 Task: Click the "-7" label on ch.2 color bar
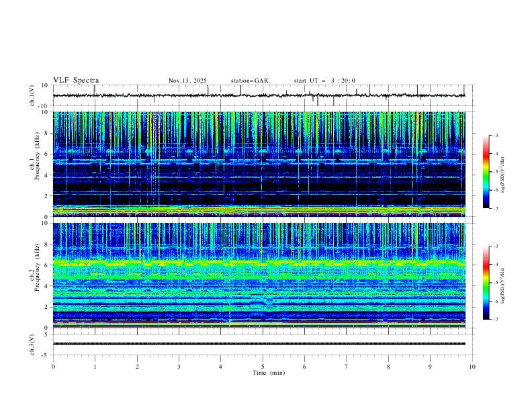pyautogui.click(x=495, y=320)
